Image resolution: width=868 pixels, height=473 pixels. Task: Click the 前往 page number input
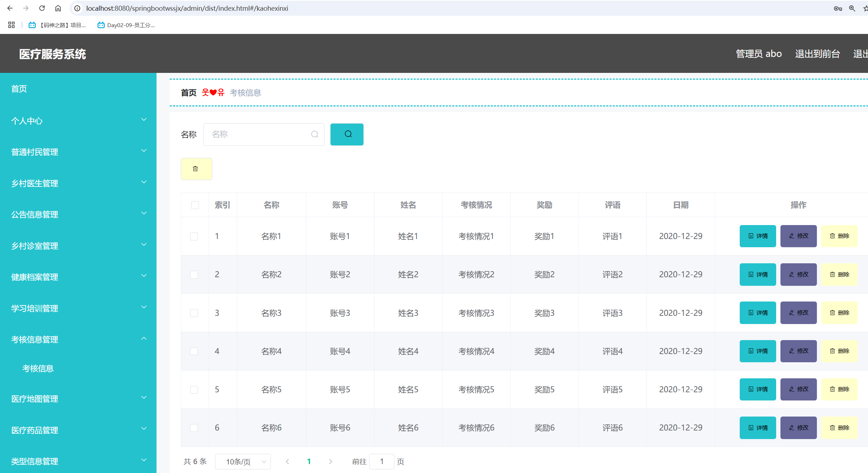382,462
